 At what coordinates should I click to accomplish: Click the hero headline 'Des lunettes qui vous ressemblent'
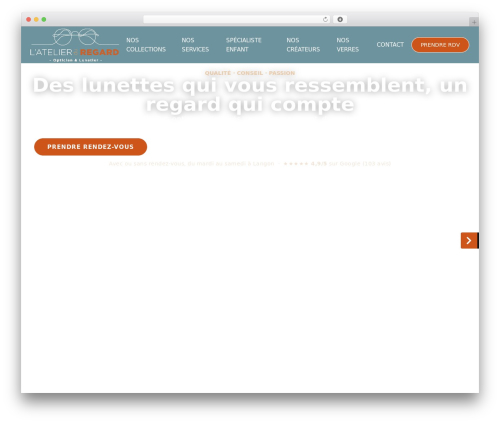[250, 95]
